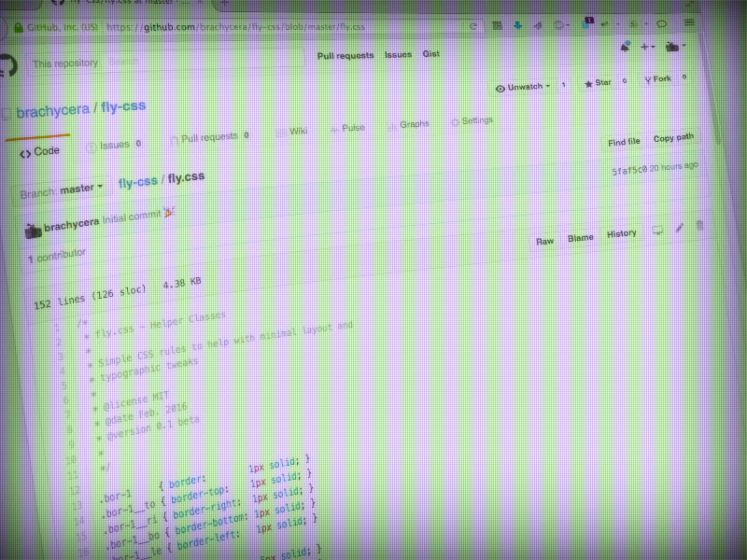Click the brachycera owner link in repo title
The image size is (747, 560).
point(52,110)
